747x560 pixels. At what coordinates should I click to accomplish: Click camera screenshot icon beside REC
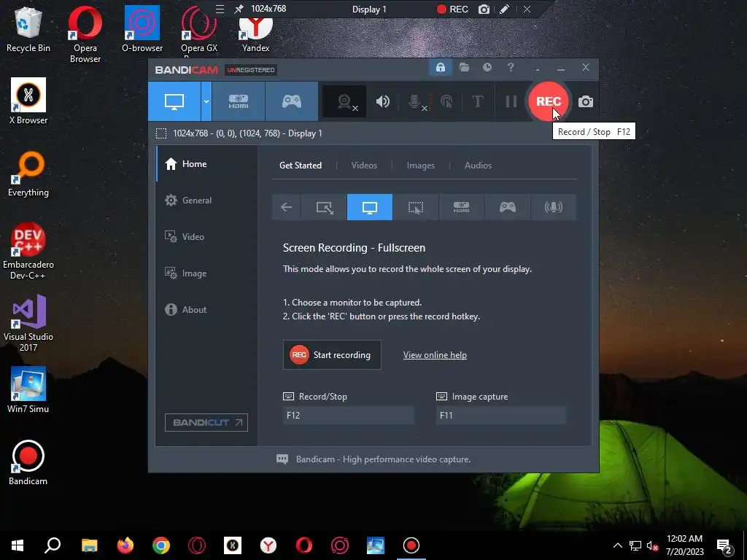click(586, 101)
